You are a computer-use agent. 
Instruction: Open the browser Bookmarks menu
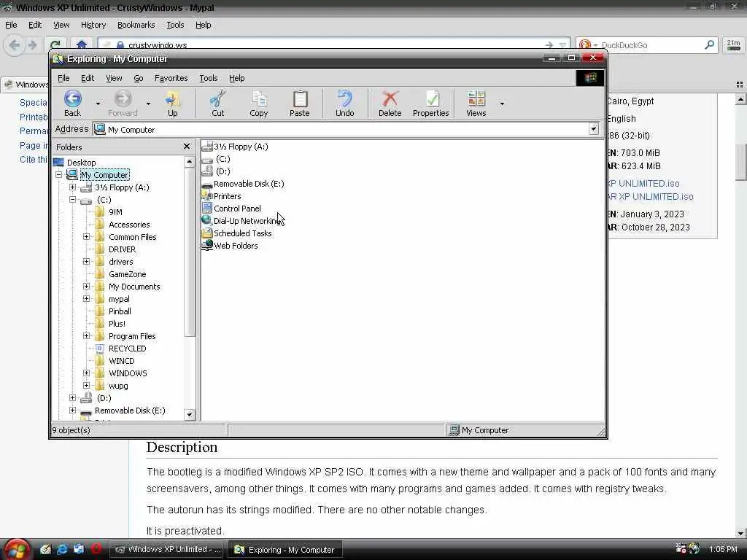point(136,25)
